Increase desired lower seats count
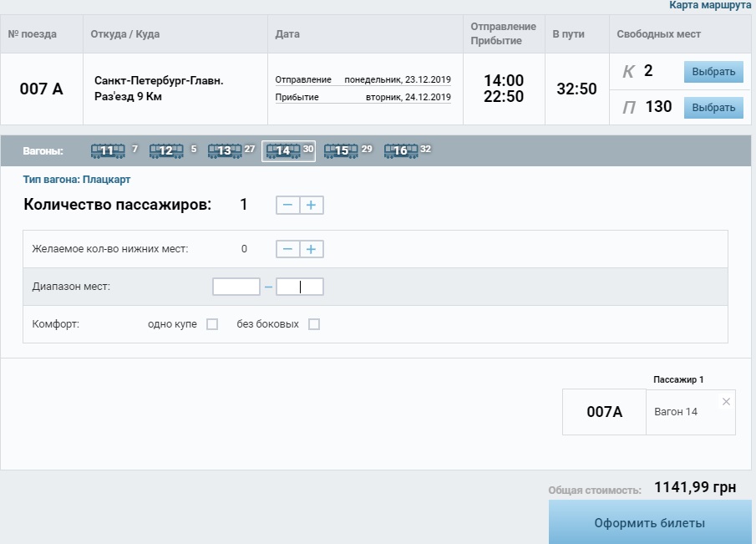Screen dimensions: 756x544 pos(312,249)
